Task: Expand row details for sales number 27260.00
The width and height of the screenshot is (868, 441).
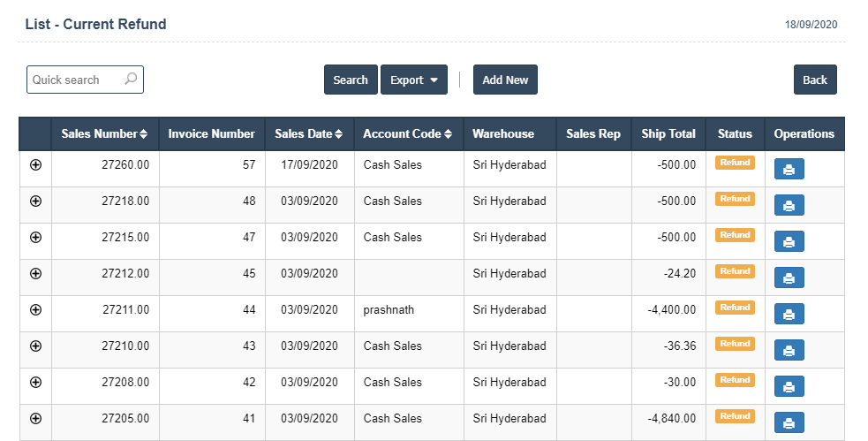Action: (36, 165)
